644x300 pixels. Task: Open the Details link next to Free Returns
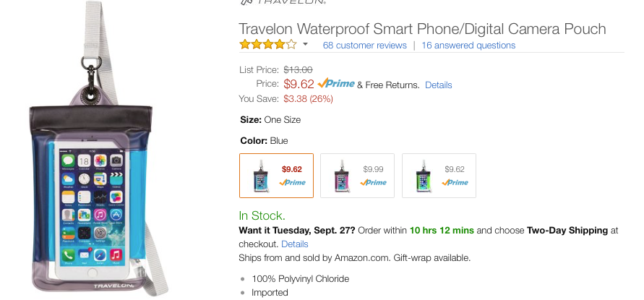click(438, 85)
